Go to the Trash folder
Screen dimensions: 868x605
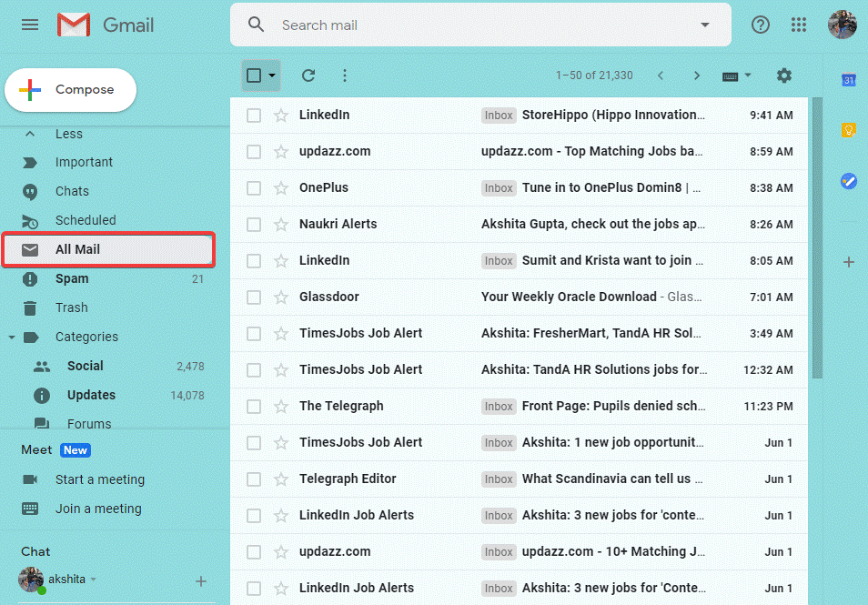pos(71,308)
